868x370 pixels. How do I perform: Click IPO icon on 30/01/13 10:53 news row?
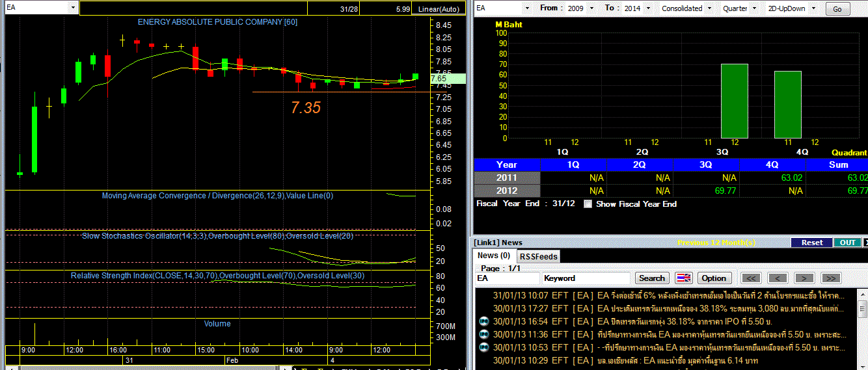tap(483, 347)
